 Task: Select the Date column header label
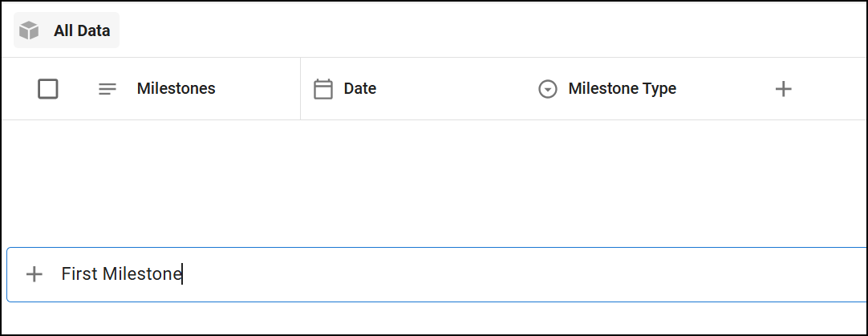(x=359, y=88)
